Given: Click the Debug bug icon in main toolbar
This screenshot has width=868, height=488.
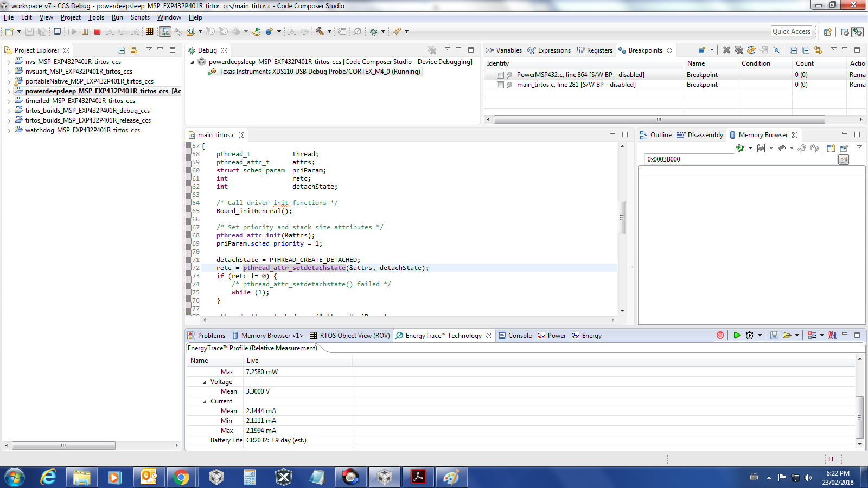Looking at the screenshot, I should pyautogui.click(x=374, y=31).
